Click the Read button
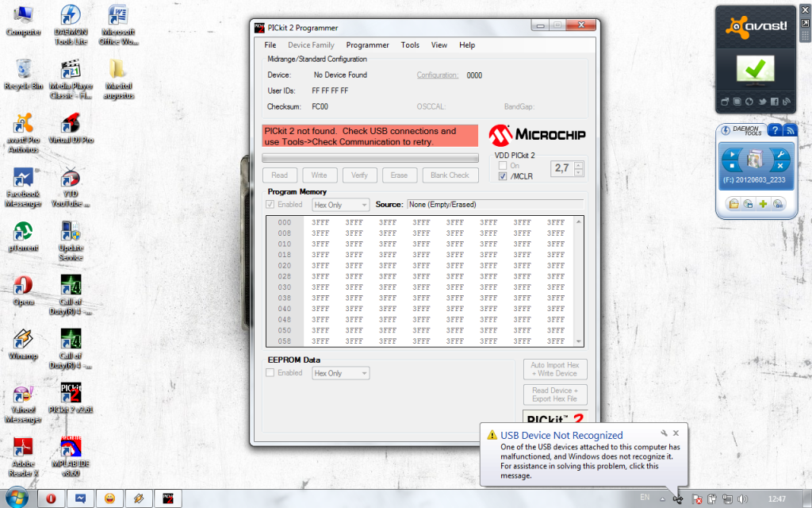Viewport: 812px width, 508px height. pos(280,175)
